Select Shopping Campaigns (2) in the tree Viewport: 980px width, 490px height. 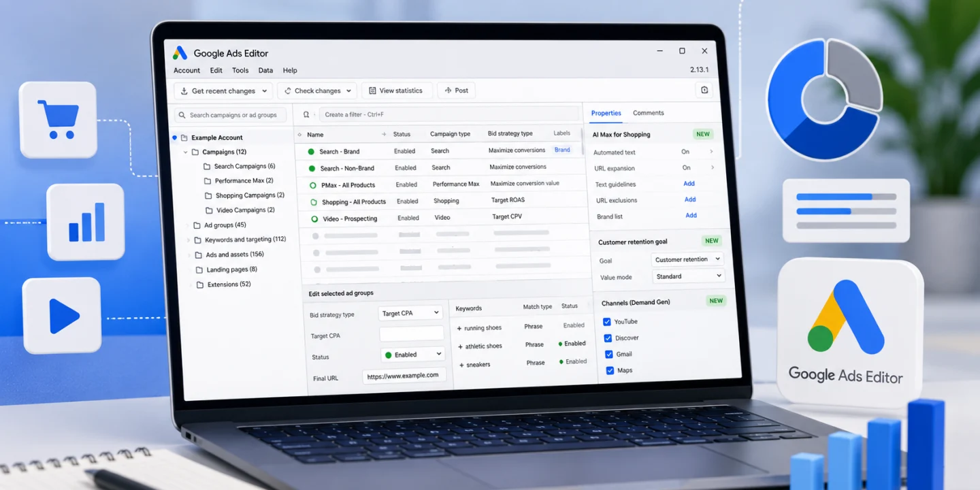pos(250,195)
